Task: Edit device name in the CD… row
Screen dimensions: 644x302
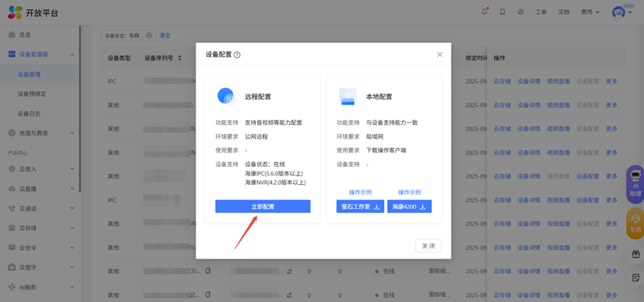Action: point(289,271)
